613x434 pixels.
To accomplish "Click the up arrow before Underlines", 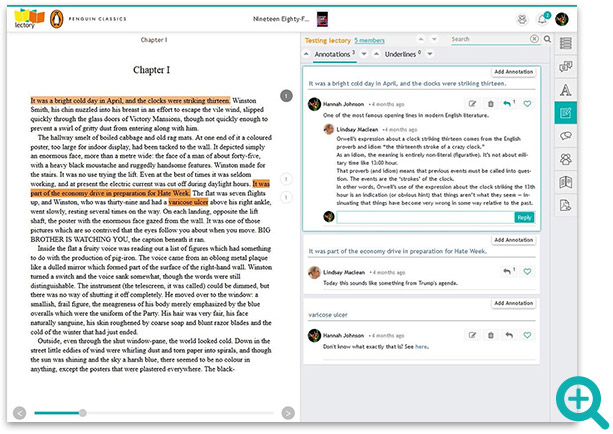I will (x=376, y=54).
